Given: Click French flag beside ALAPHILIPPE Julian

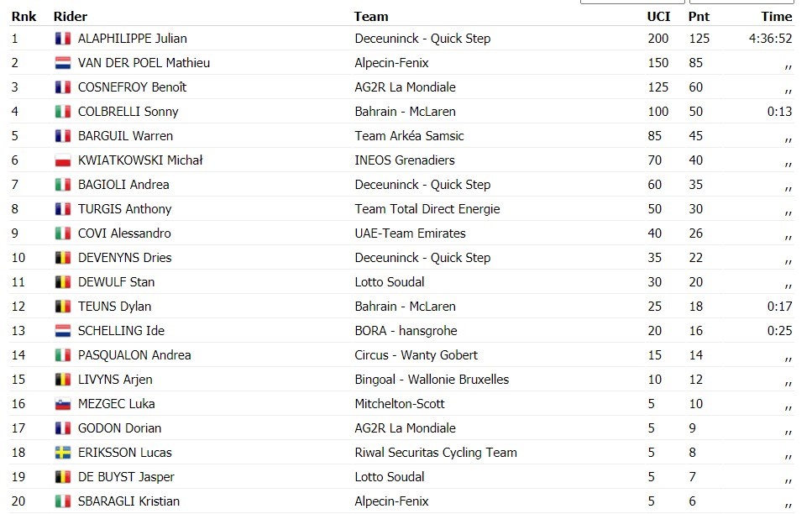Looking at the screenshot, I should point(63,39).
